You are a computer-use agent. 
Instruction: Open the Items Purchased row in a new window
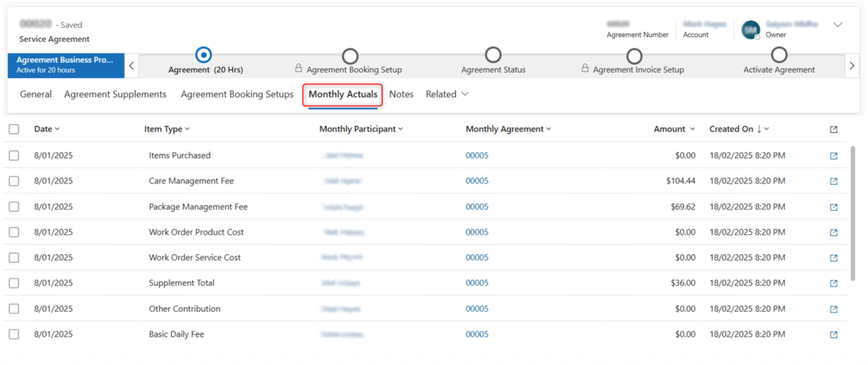click(833, 156)
